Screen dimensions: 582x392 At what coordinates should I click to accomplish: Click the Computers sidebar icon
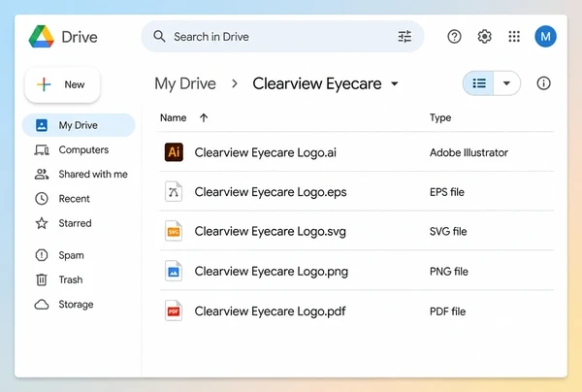coord(42,150)
